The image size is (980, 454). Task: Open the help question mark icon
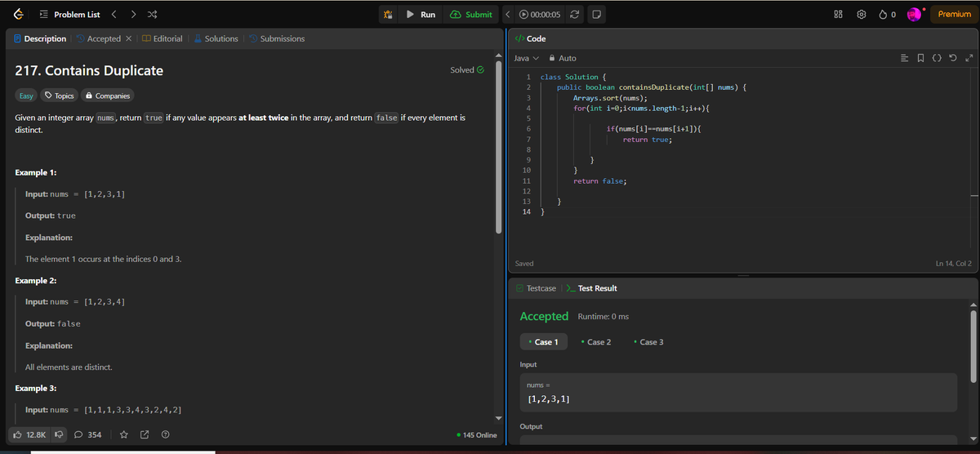click(166, 434)
